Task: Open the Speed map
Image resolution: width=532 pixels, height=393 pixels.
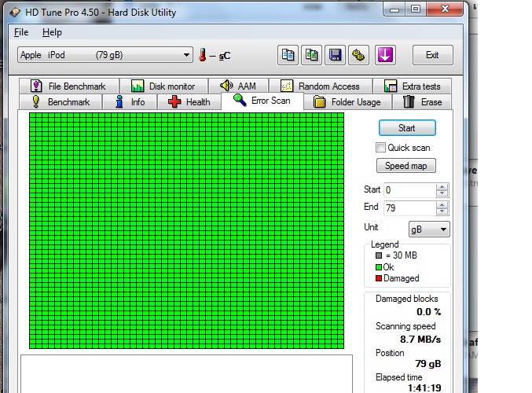Action: coord(406,166)
